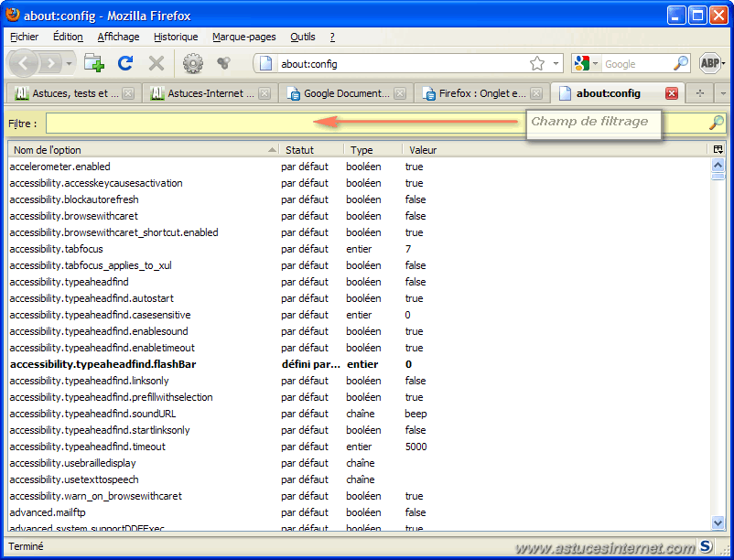The width and height of the screenshot is (734, 560).
Task: Reload the page with the blue refresh icon
Action: pyautogui.click(x=125, y=63)
